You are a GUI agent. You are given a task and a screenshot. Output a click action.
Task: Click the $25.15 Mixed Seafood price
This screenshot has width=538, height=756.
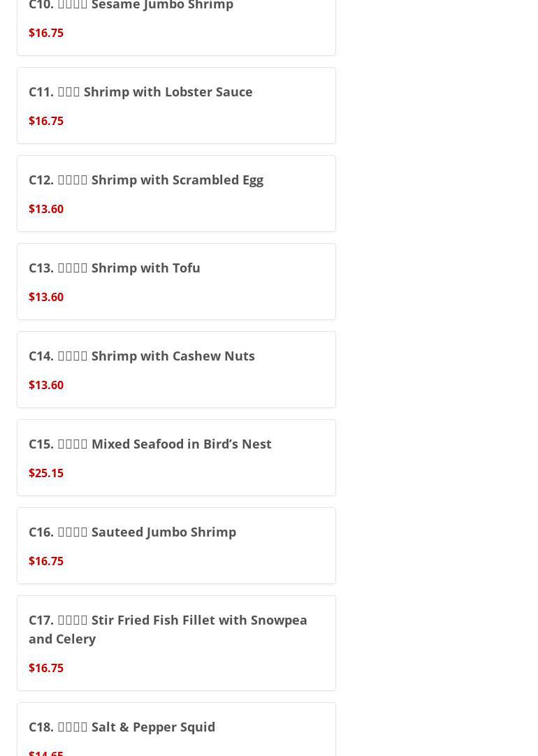click(46, 473)
